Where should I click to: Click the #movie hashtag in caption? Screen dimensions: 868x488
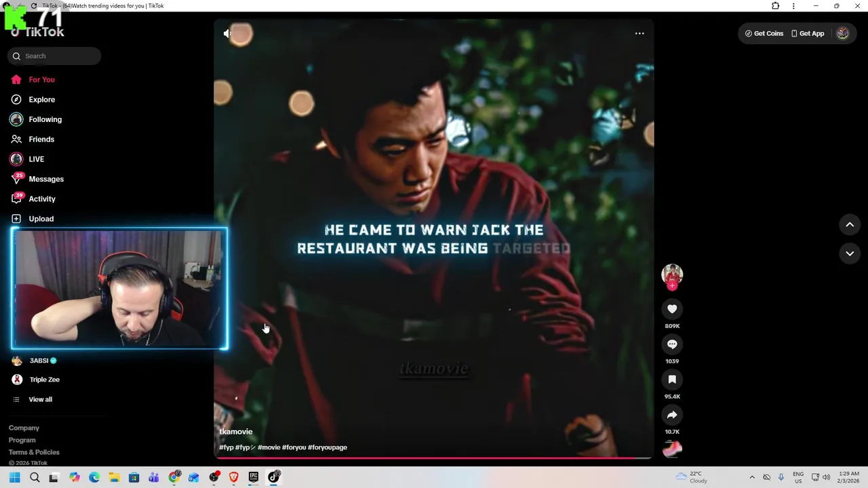[269, 447]
